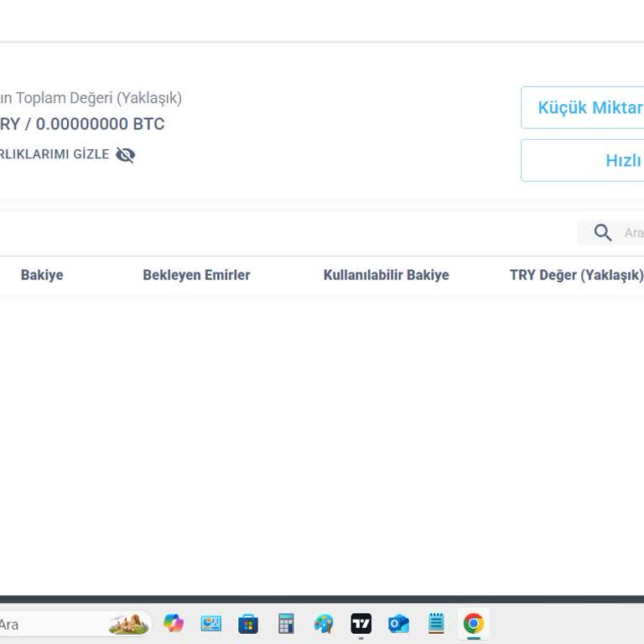Image resolution: width=644 pixels, height=644 pixels.
Task: Click the Küçük Miktar button
Action: click(x=583, y=107)
